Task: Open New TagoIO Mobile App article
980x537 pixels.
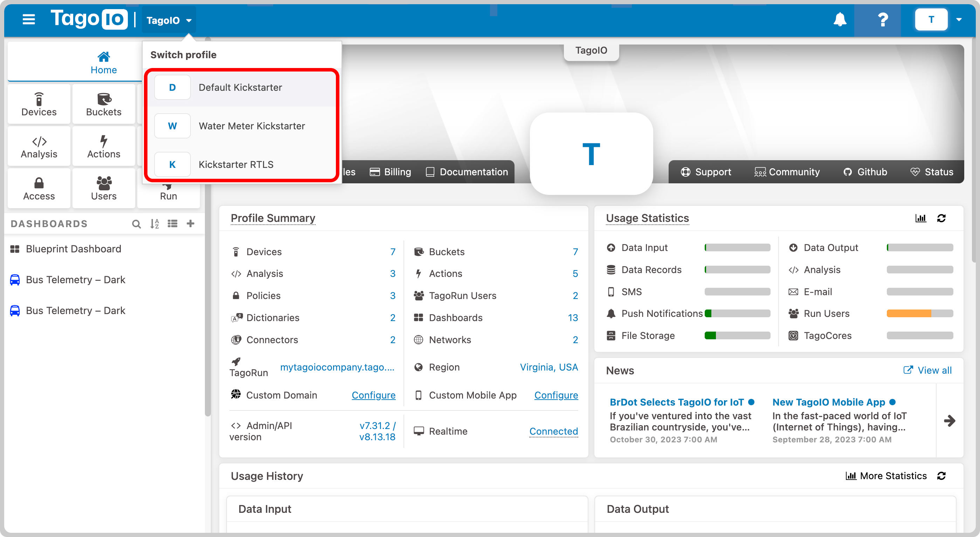Action: coord(829,402)
